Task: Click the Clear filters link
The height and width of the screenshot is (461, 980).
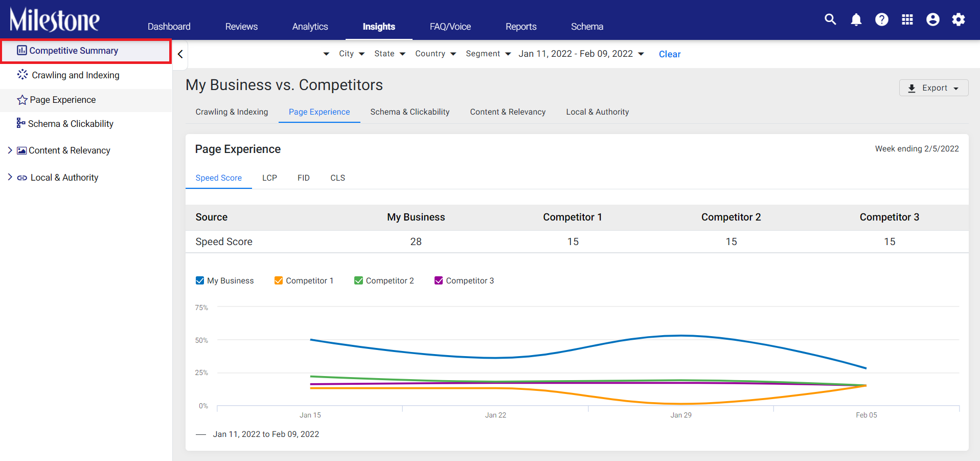Action: pos(669,54)
